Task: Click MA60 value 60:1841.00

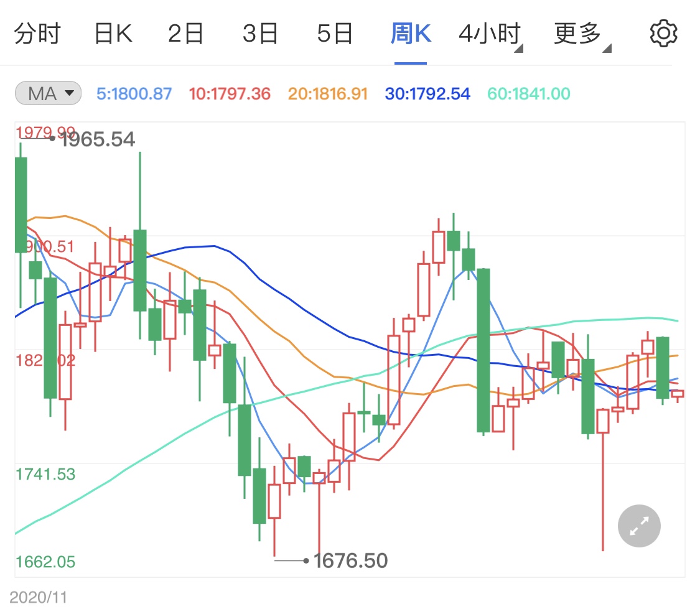Action: [528, 94]
